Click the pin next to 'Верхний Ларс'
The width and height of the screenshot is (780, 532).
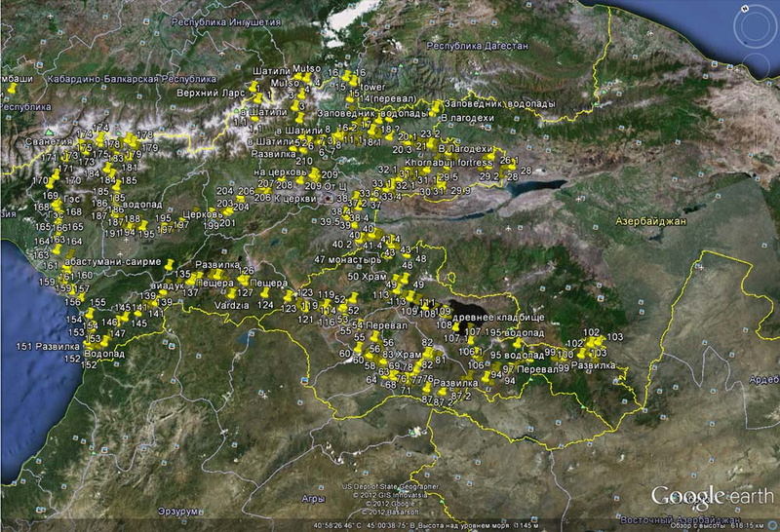pyautogui.click(x=254, y=87)
